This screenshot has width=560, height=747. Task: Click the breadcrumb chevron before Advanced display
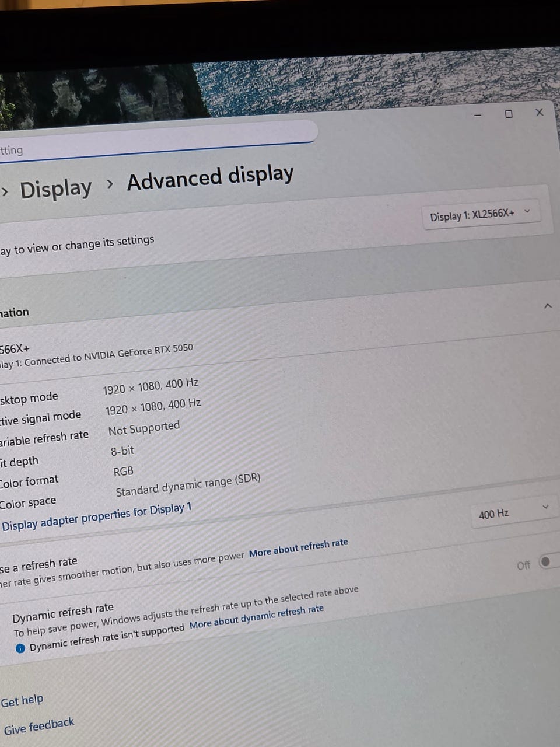coord(110,184)
